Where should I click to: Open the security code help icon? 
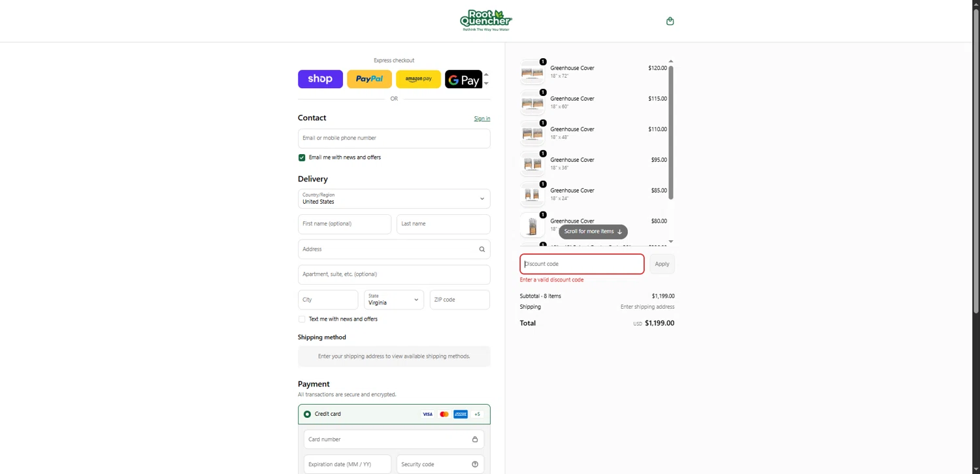click(475, 464)
